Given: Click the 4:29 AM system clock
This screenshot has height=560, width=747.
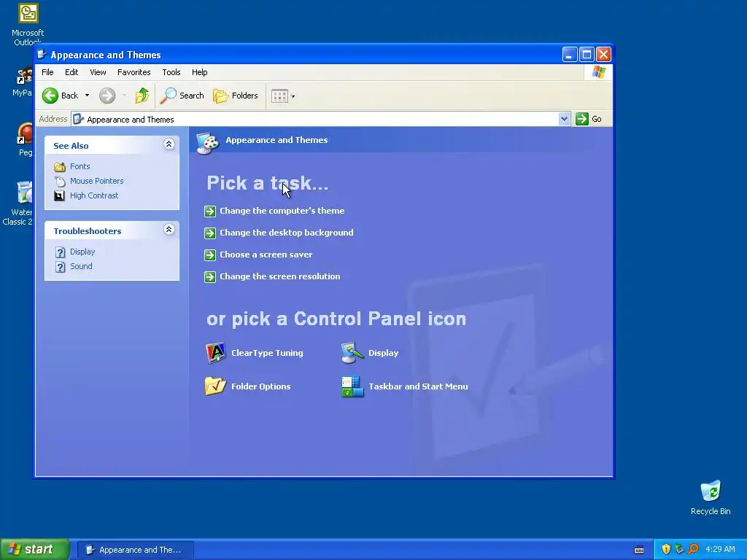Looking at the screenshot, I should pos(720,550).
